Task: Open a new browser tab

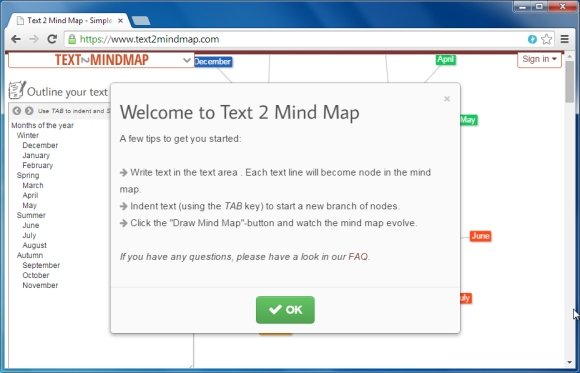Action: [141, 21]
